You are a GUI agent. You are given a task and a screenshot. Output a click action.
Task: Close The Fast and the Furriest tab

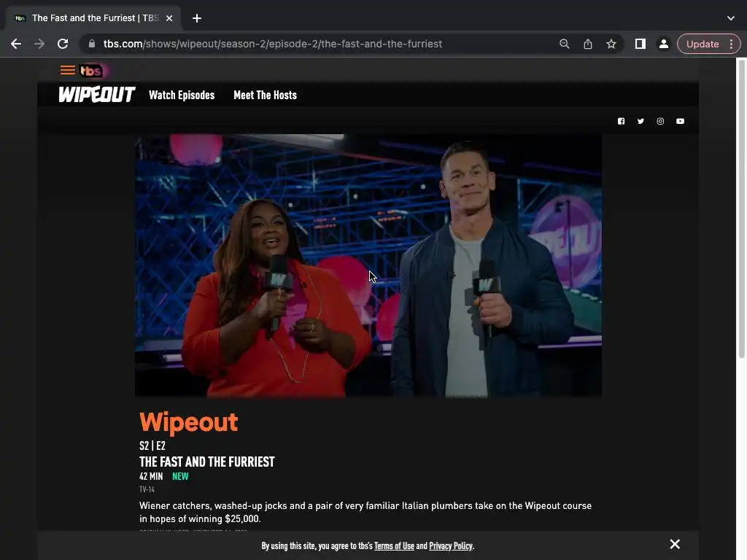click(x=169, y=18)
